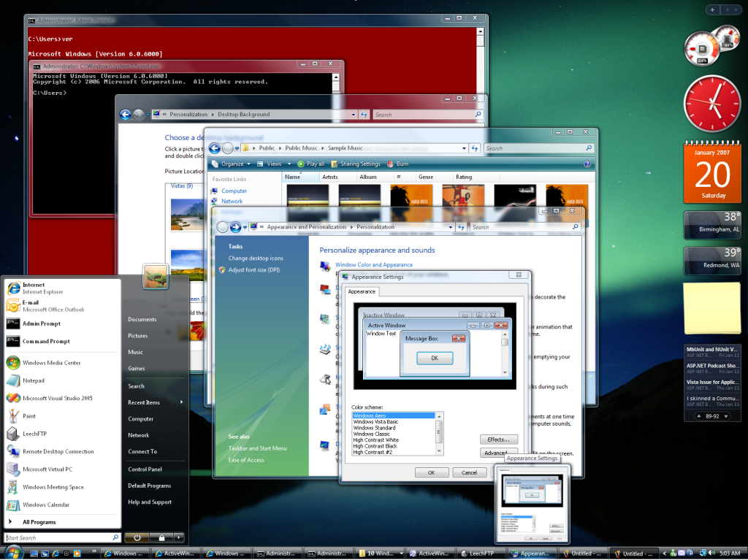This screenshot has width=748, height=560.
Task: Show next feed headlines with down arrow
Action: (x=726, y=416)
